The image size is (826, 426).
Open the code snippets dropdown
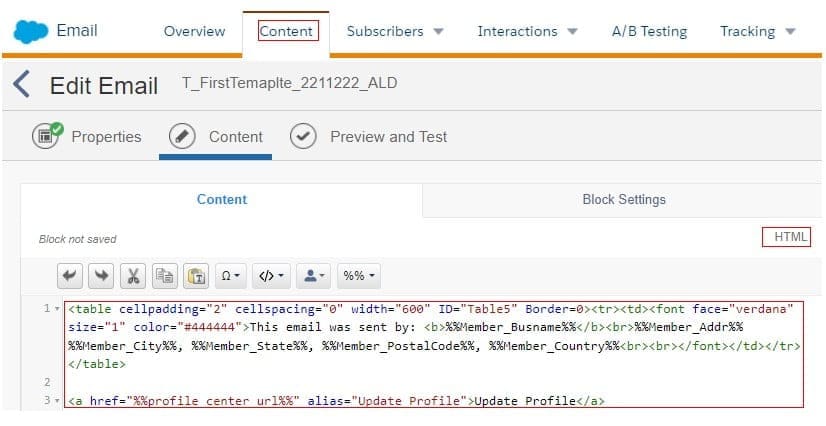point(271,275)
